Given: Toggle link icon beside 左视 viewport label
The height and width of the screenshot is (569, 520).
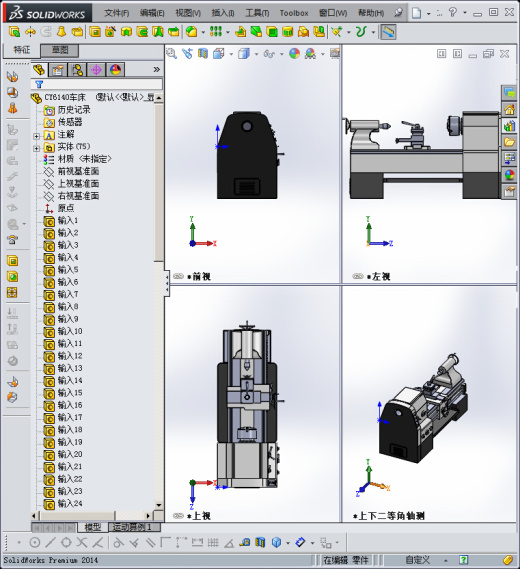Looking at the screenshot, I should 358,276.
